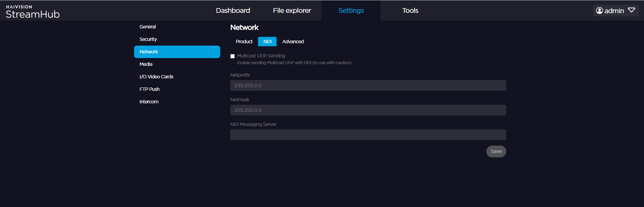Enable the Multicast UDP Sending checkbox

pos(232,56)
